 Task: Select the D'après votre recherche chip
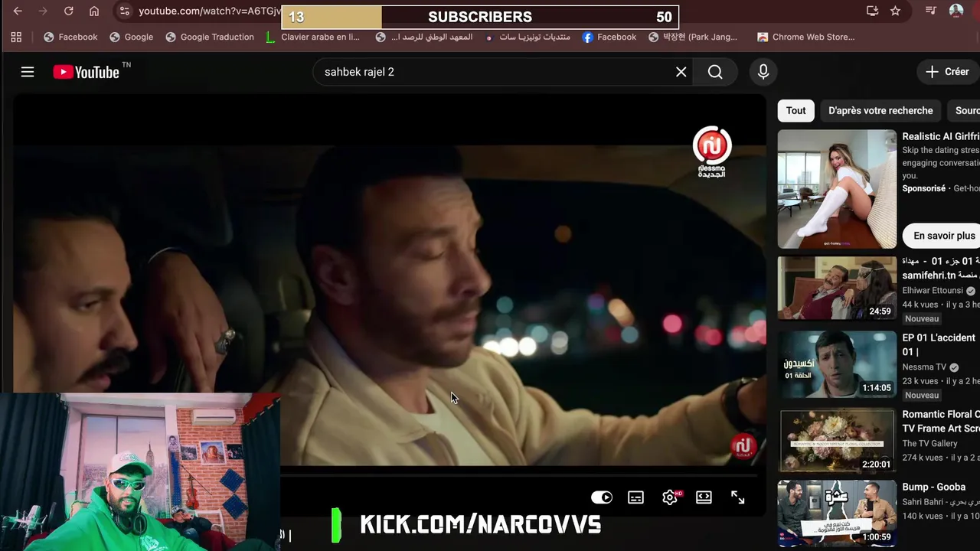(880, 110)
